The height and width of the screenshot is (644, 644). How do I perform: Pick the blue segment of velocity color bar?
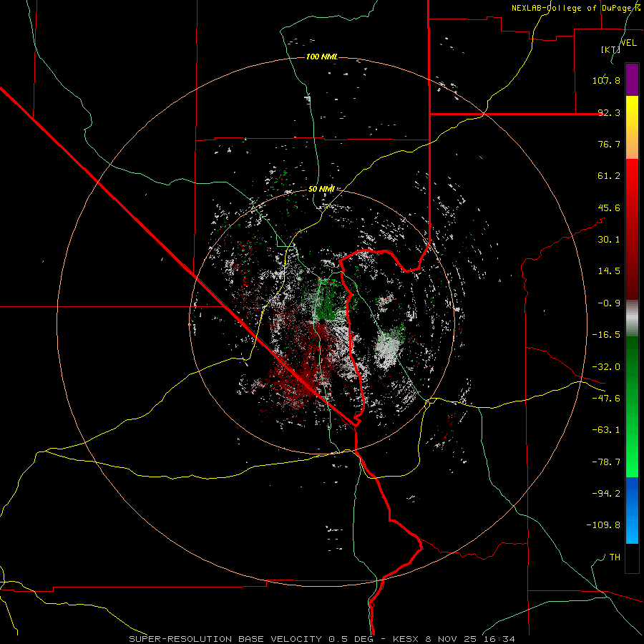click(x=632, y=510)
